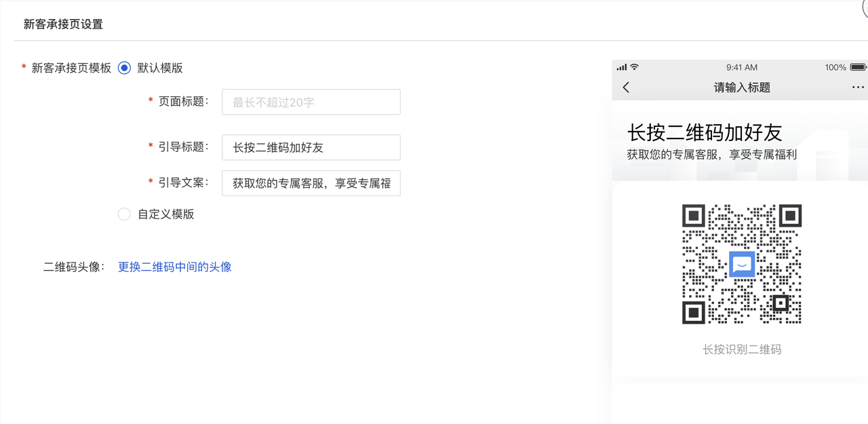Click the 长按二维码加好友 preview heading
This screenshot has width=868, height=424.
coord(705,132)
